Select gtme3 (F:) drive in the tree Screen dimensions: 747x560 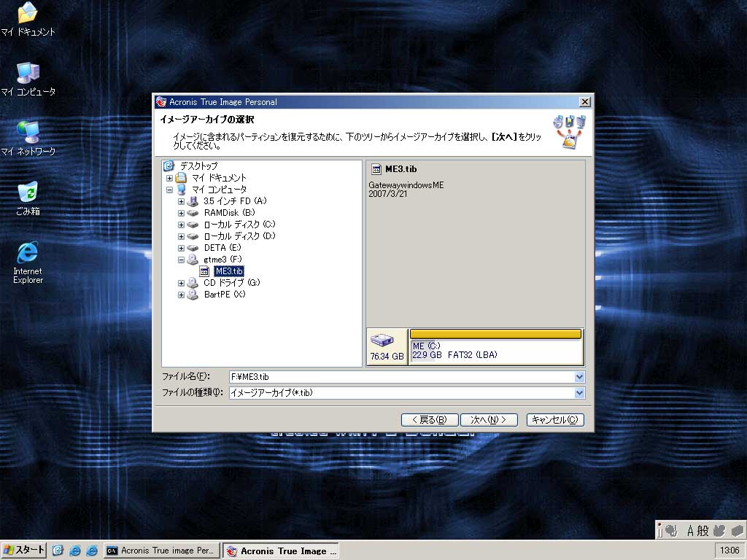coord(222,260)
